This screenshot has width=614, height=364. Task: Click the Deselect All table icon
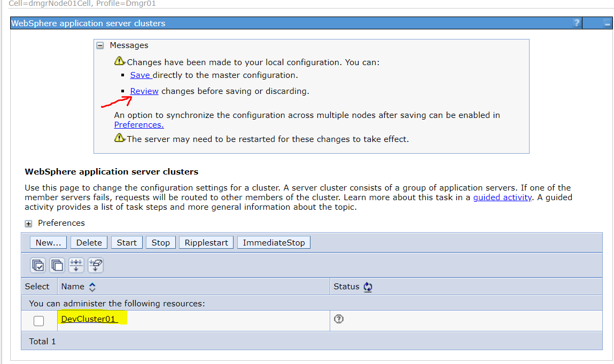[x=57, y=265]
